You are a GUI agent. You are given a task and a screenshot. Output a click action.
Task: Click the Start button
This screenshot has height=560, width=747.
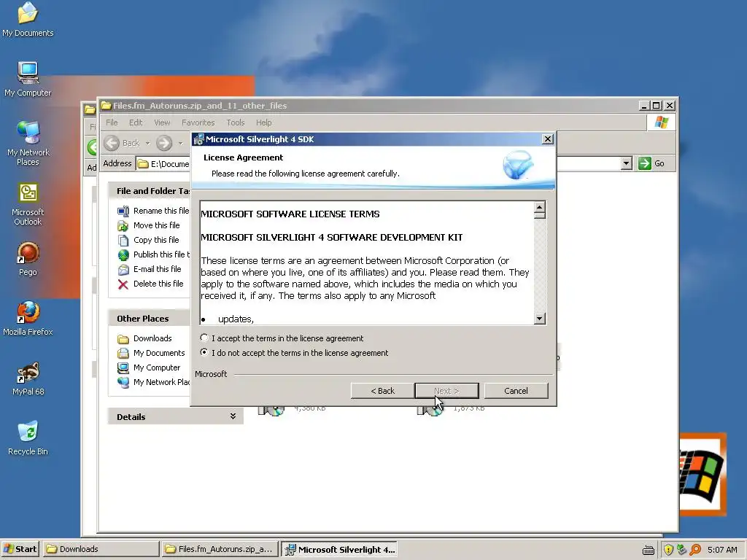point(20,549)
